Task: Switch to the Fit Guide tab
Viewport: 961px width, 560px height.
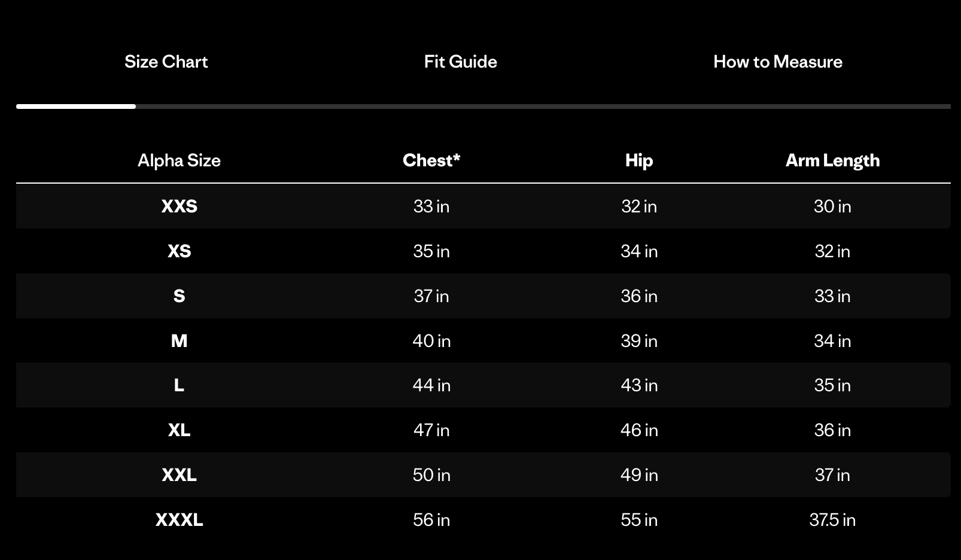Action: pos(460,62)
